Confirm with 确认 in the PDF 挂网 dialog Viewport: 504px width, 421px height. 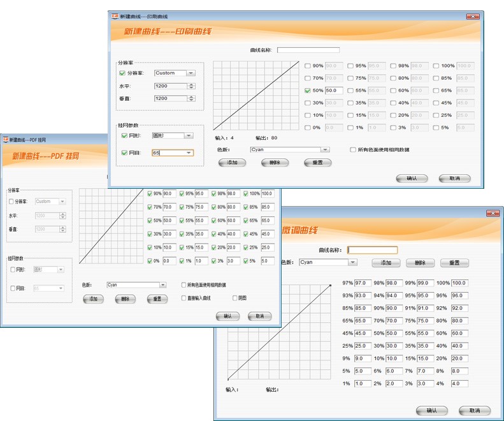tap(227, 316)
